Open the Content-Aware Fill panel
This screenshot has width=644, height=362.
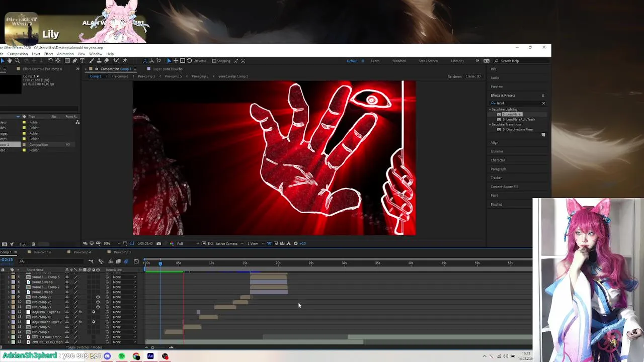(504, 187)
